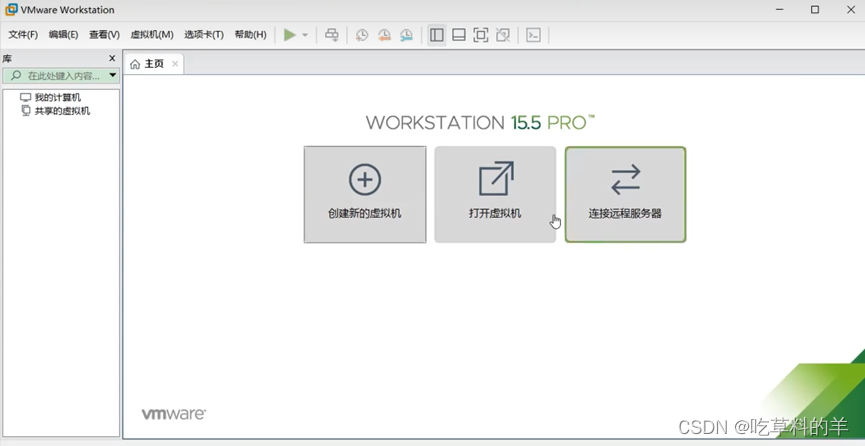Screen dimensions: 865x446
Task: Open the 查看(V) menu
Action: click(104, 35)
